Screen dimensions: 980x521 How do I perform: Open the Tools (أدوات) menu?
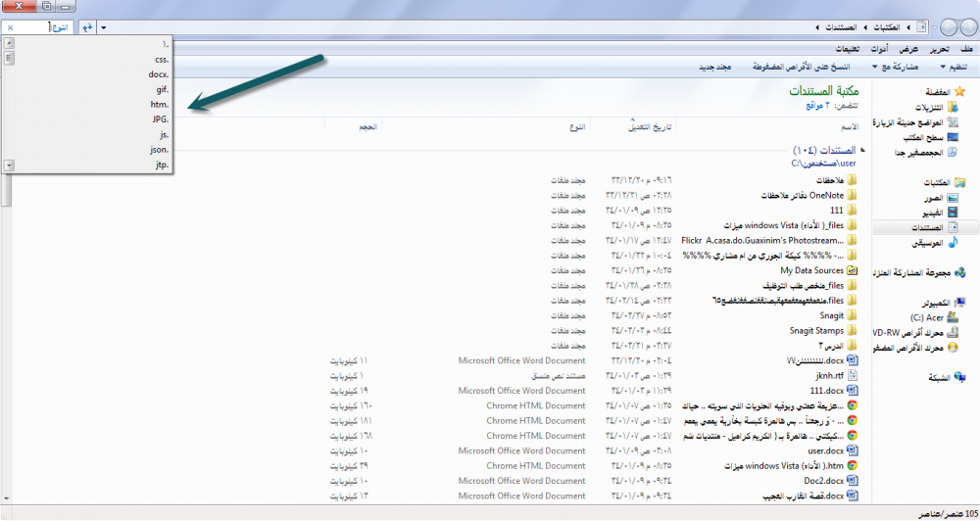[881, 49]
